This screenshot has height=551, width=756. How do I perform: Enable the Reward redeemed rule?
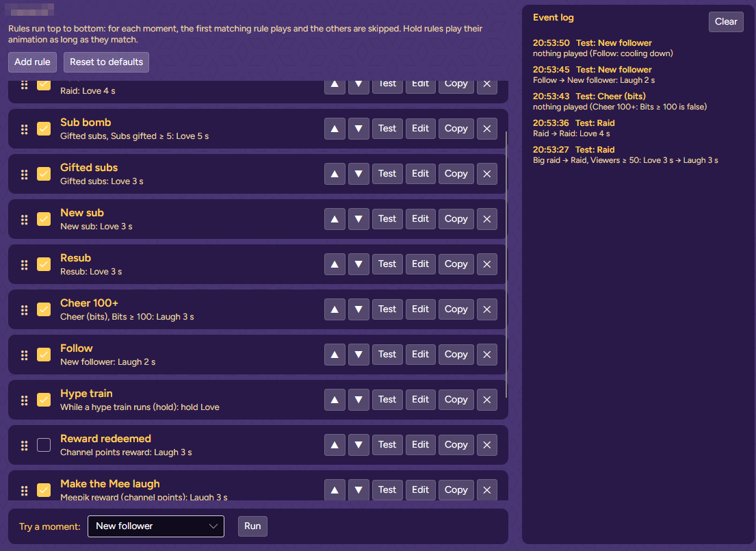click(x=44, y=445)
